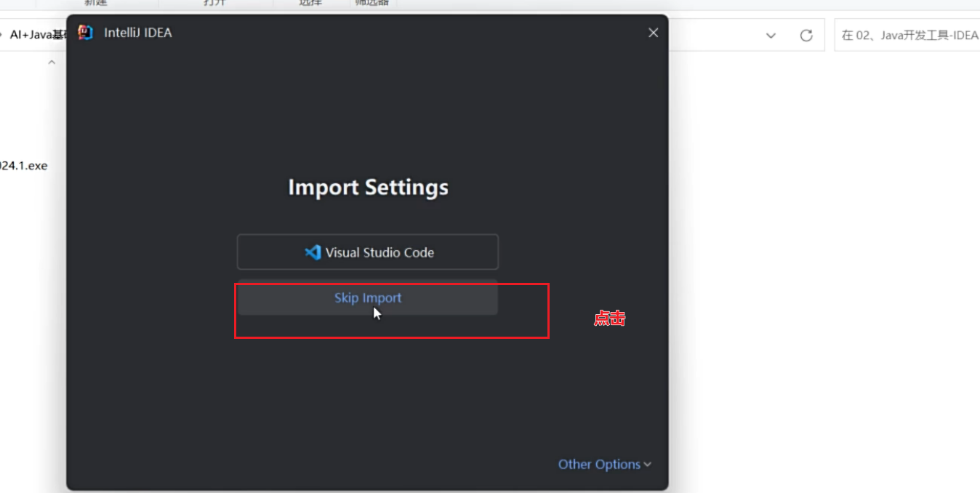Click the column sort chevron in File Explorer

pyautogui.click(x=52, y=63)
